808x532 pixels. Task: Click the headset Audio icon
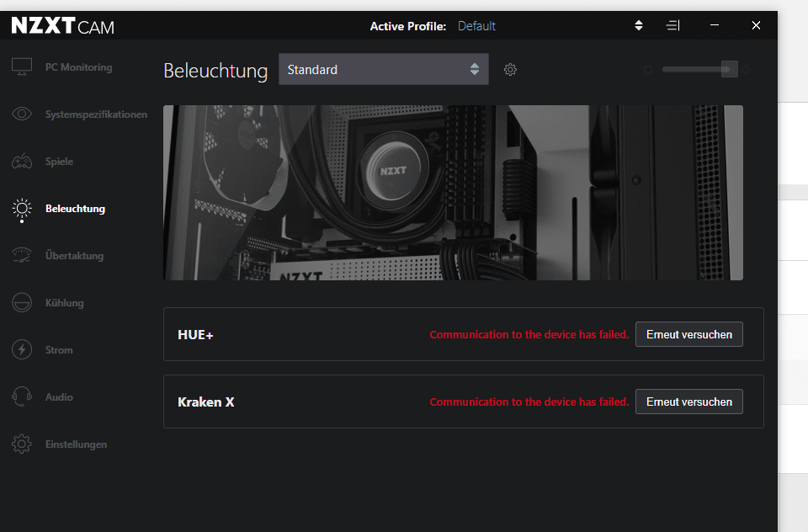tap(22, 396)
